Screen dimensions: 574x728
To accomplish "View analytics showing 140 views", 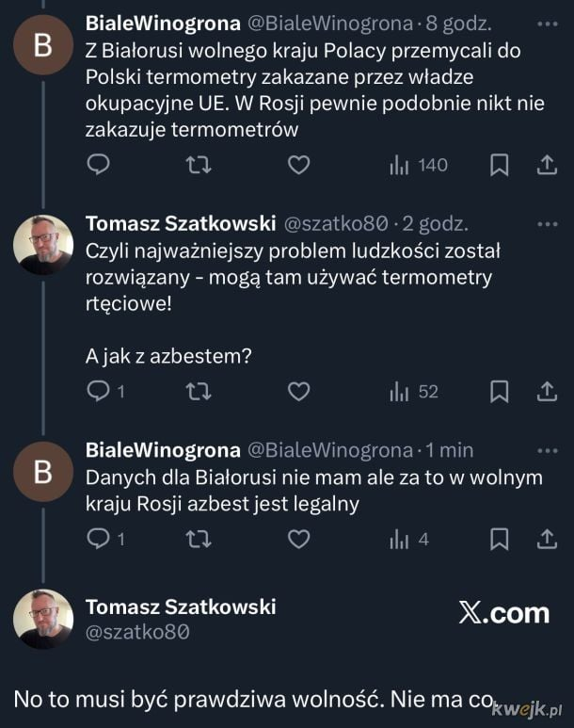I will tap(419, 165).
